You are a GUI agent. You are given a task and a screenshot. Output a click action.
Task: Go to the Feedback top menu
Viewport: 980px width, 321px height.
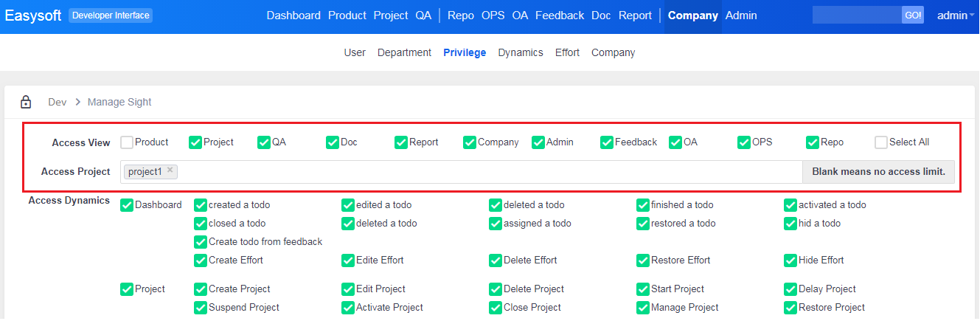pos(560,15)
